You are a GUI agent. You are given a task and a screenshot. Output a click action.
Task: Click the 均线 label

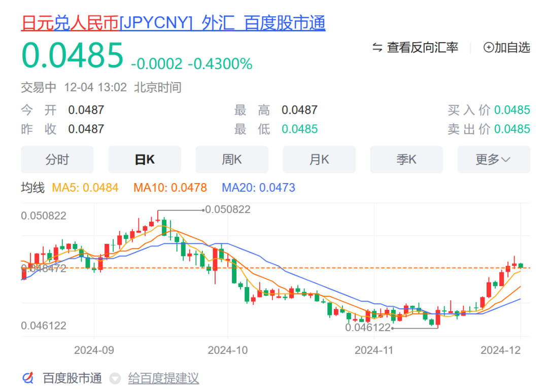click(33, 188)
